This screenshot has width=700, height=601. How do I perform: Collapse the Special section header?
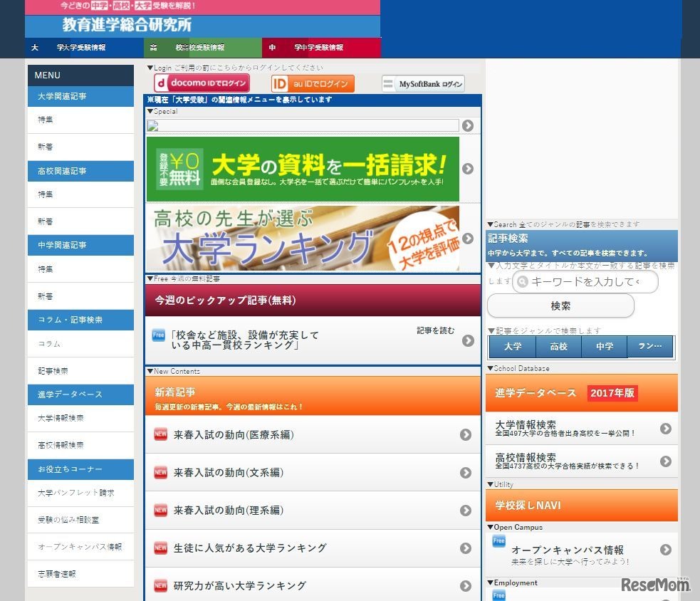pos(150,111)
